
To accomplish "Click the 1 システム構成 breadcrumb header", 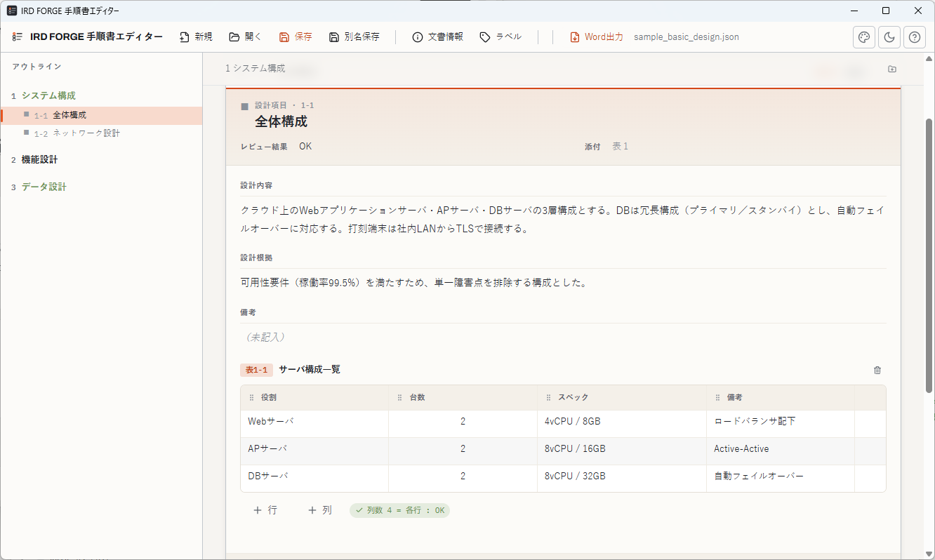I will point(255,69).
